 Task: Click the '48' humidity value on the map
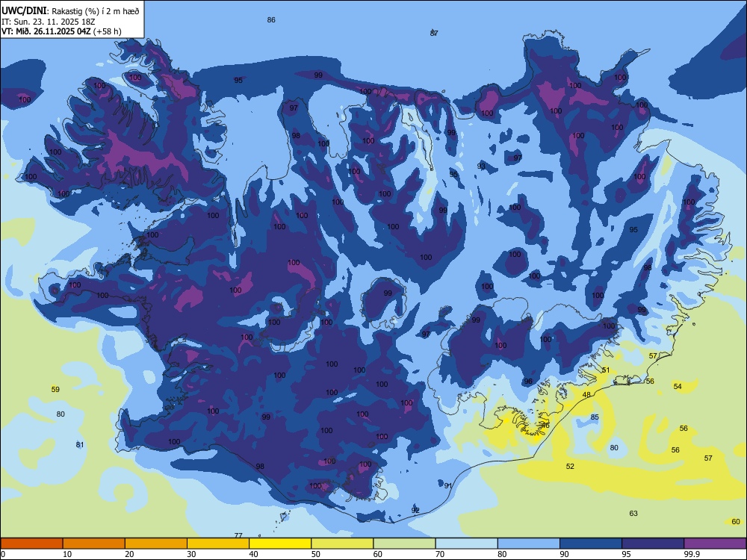pyautogui.click(x=586, y=394)
